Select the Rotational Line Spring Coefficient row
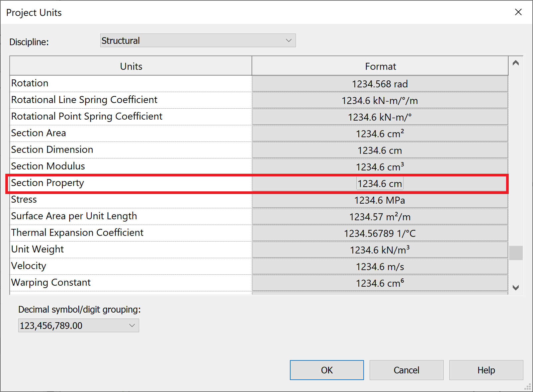This screenshot has width=533, height=392. tap(131, 100)
